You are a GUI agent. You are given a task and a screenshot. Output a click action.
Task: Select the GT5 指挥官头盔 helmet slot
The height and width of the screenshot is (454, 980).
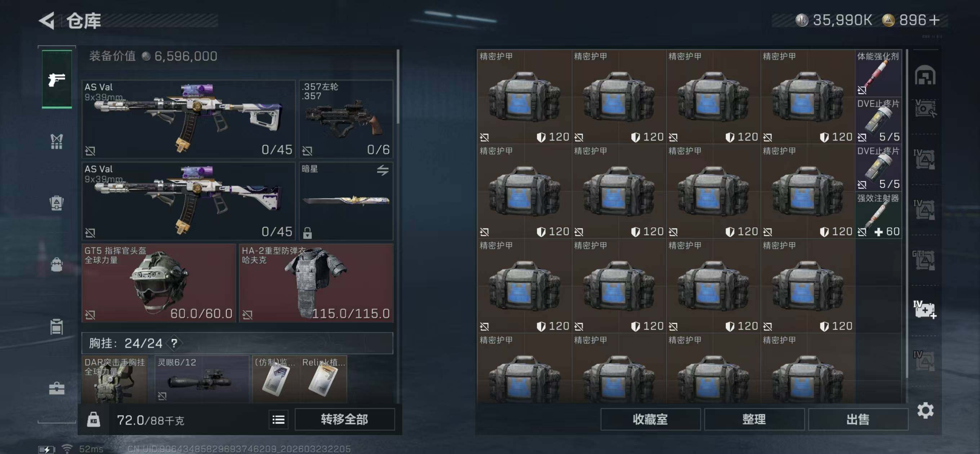coord(159,283)
